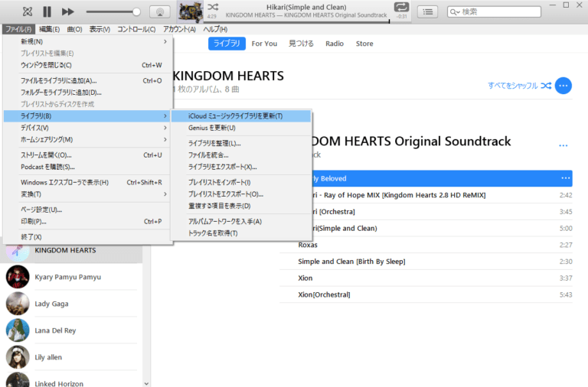Choose 終了(X) to quit
This screenshot has height=387, width=588.
(x=88, y=237)
